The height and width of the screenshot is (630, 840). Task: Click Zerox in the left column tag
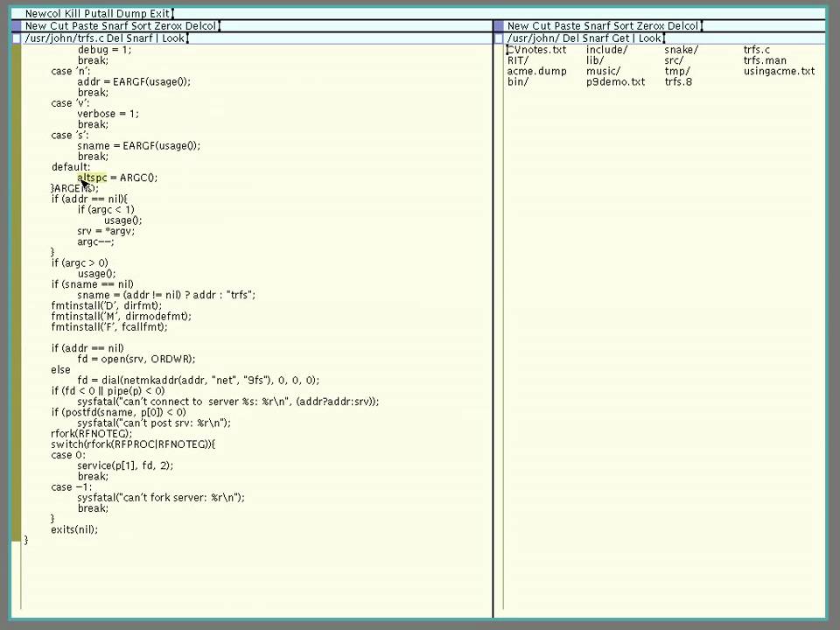[168, 25]
